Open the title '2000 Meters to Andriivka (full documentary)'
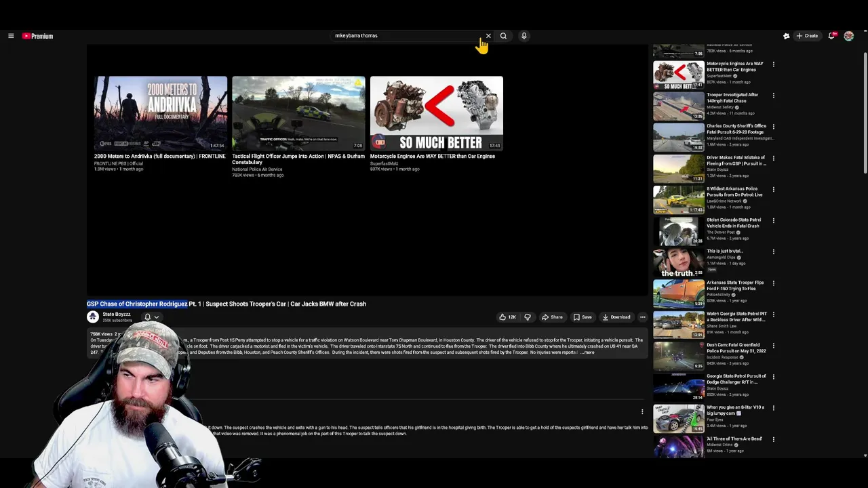Screen dimensions: 868x488 click(x=159, y=157)
